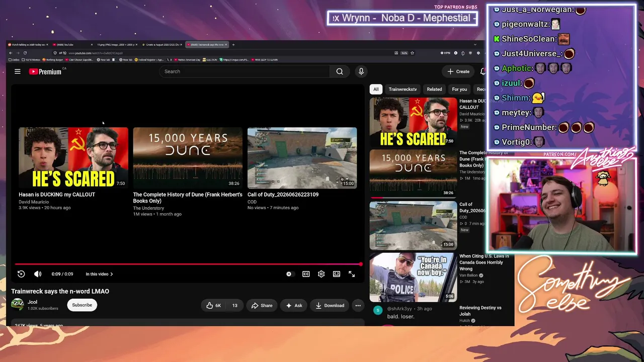
Task: Open more actions three-dot menu
Action: click(358, 305)
